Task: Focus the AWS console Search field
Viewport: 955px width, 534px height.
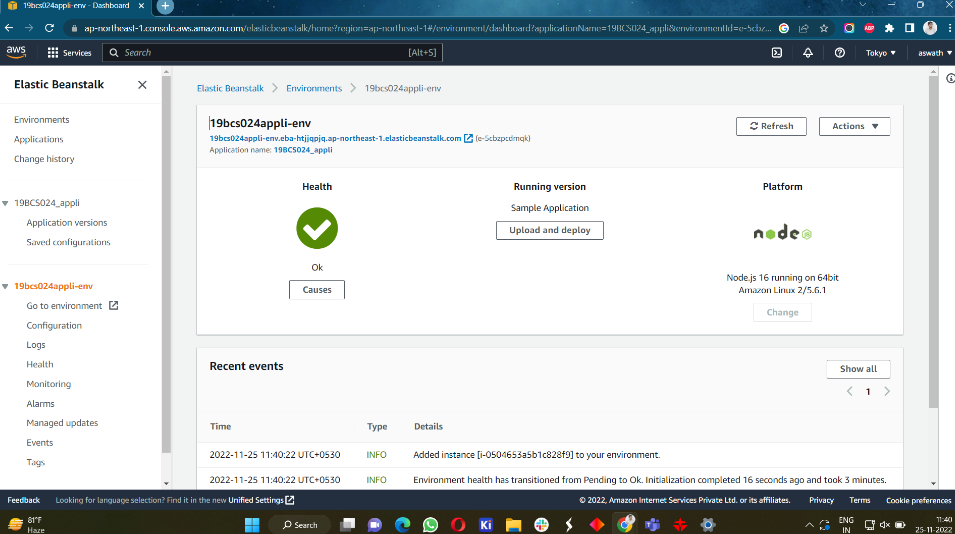Action: (x=272, y=53)
